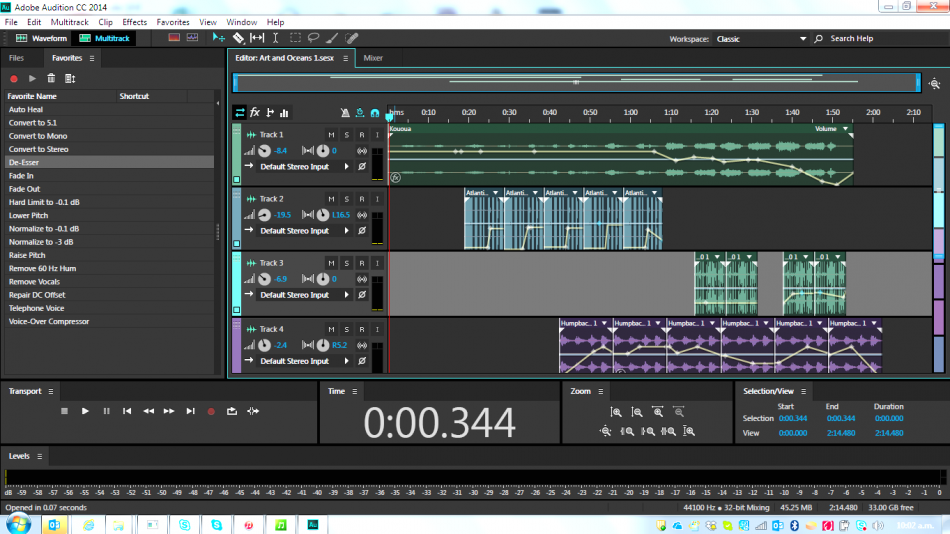Arm Track 3 for recording with the R button

click(x=361, y=263)
